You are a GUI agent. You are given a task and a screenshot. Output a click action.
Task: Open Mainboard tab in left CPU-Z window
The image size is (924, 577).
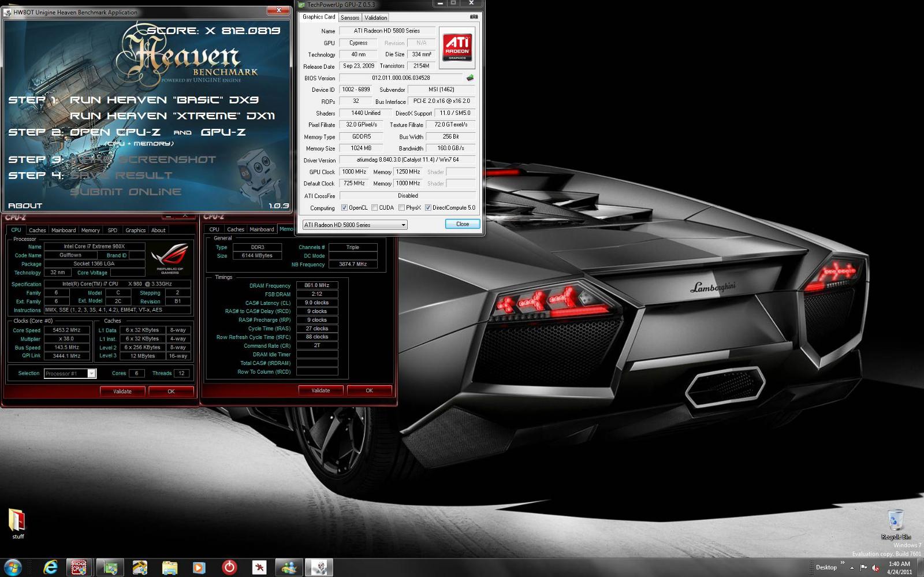click(64, 230)
